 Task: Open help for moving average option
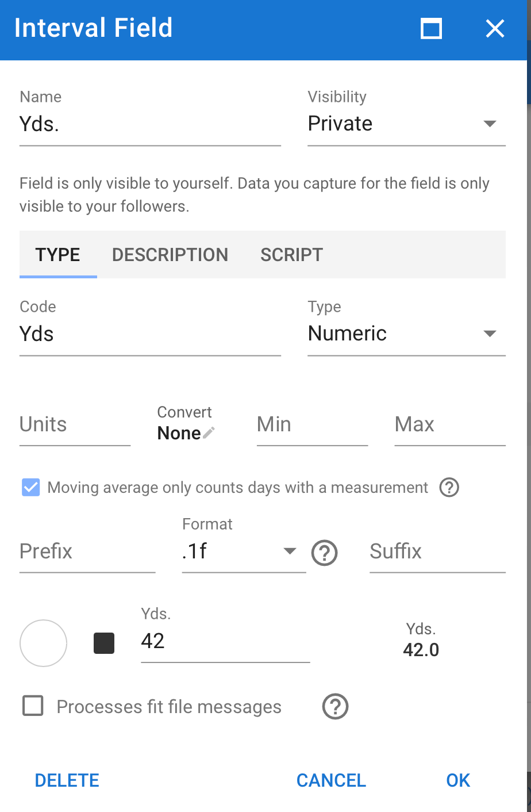click(449, 488)
